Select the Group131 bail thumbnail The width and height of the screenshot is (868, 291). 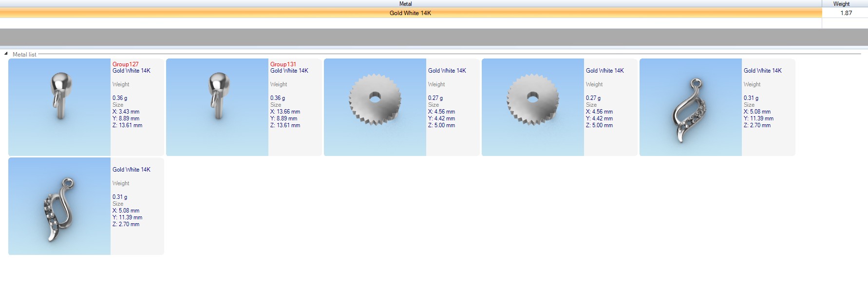coord(217,107)
